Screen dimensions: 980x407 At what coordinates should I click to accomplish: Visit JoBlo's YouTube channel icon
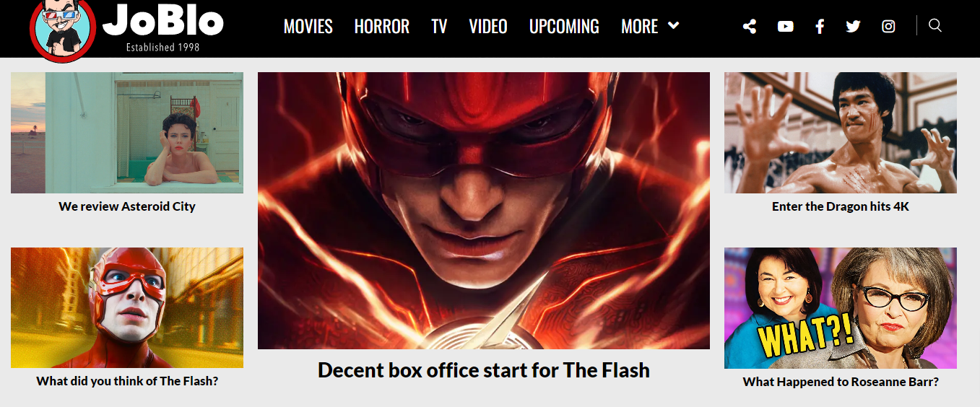tap(785, 27)
